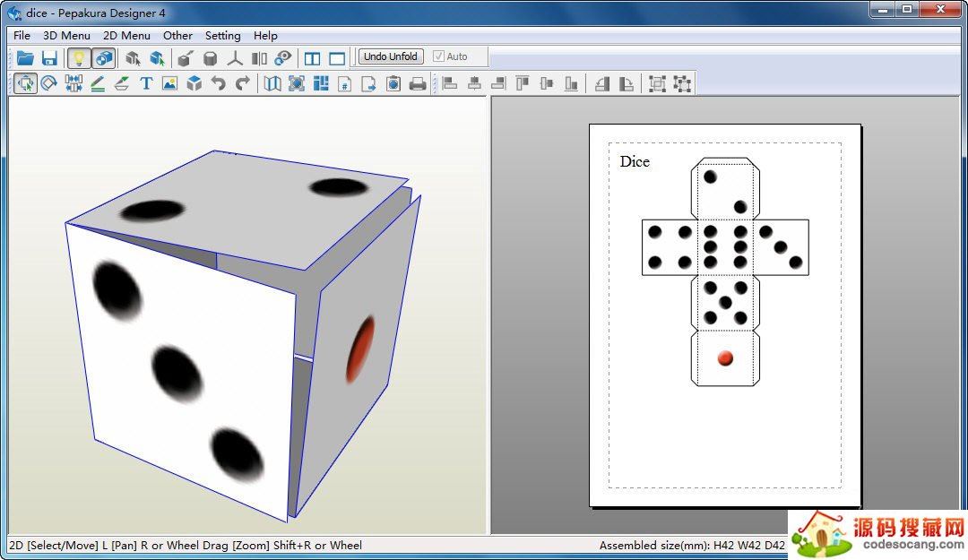Toggle single window view icon
The width and height of the screenshot is (968, 560).
[336, 56]
